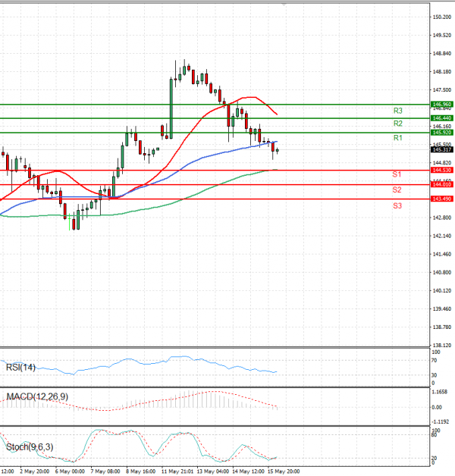The height and width of the screenshot is (476, 455).
Task: Click the 11 May 21:01 time label
Action: coord(177,471)
